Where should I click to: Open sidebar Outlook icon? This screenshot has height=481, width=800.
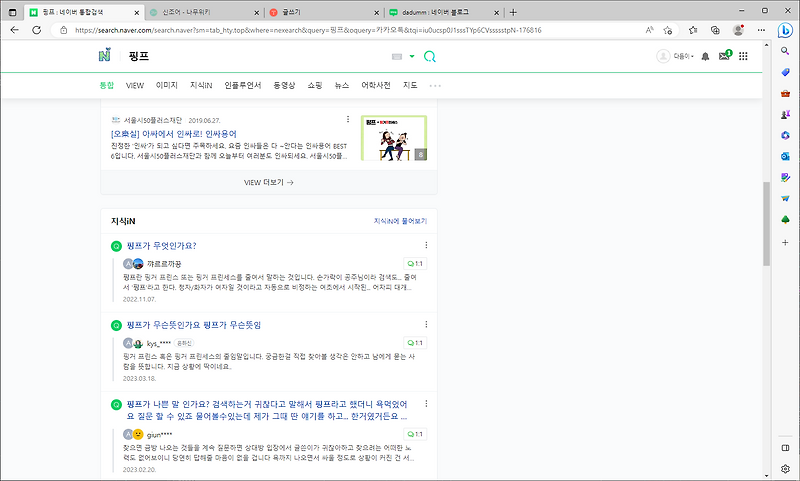785,156
